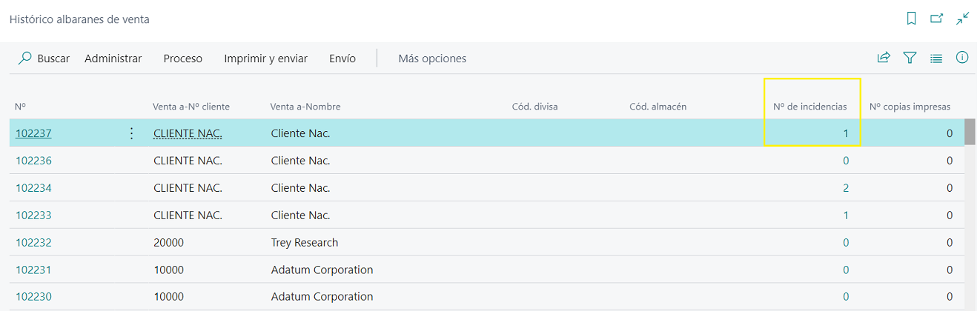Viewport: 980px width, 311px height.
Task: Click incidencias count 2 for 102234
Action: pos(846,188)
